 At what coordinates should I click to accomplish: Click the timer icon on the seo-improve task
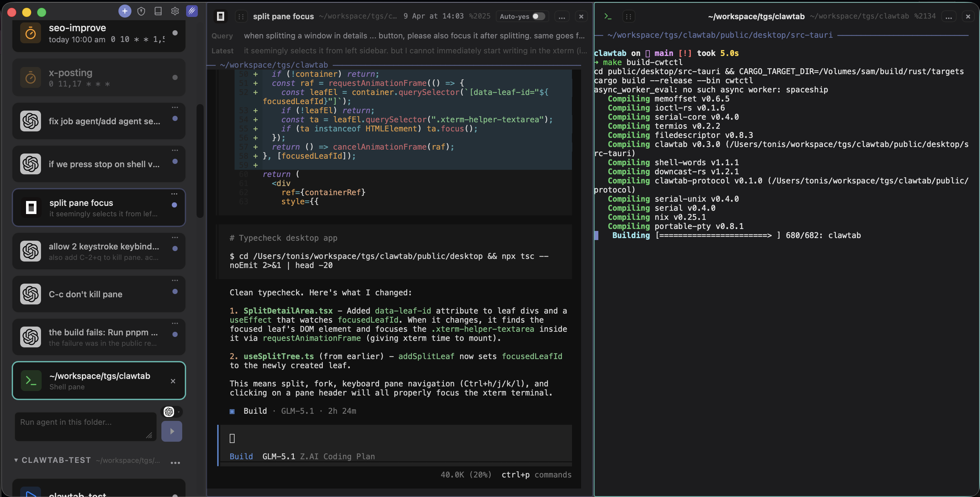[x=31, y=33]
